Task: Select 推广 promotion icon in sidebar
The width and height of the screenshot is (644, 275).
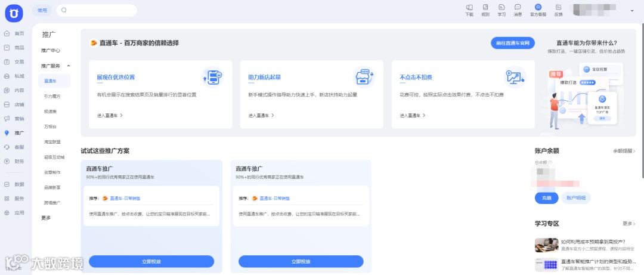Action: pos(7,133)
